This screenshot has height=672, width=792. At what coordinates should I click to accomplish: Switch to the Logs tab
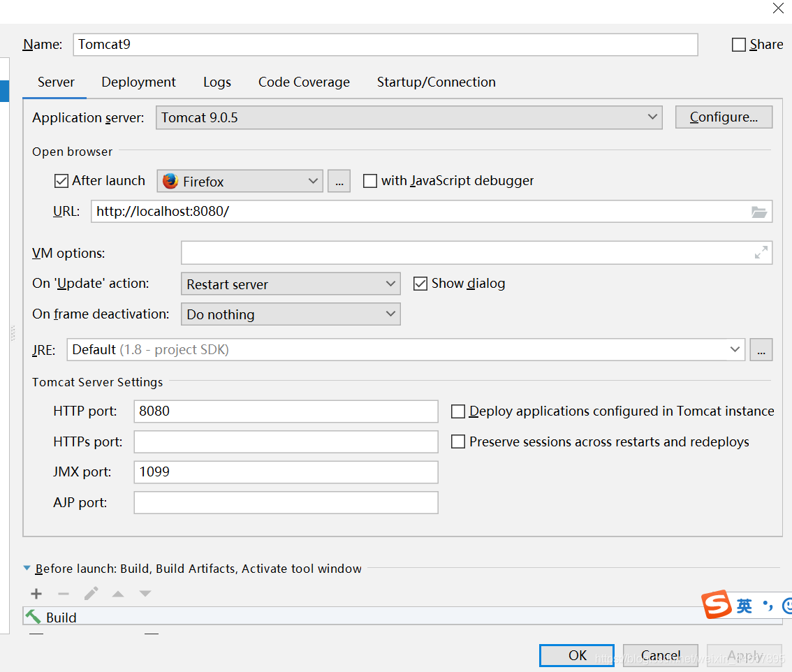tap(217, 82)
